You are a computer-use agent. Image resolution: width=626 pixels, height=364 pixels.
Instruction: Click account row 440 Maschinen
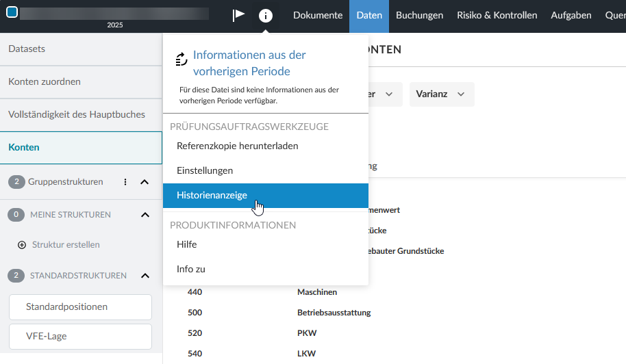pos(395,292)
